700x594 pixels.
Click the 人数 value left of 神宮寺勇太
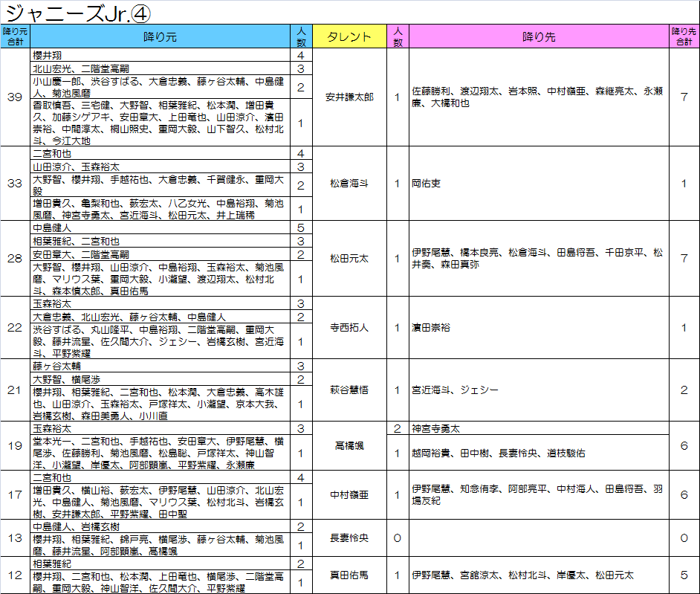point(398,428)
